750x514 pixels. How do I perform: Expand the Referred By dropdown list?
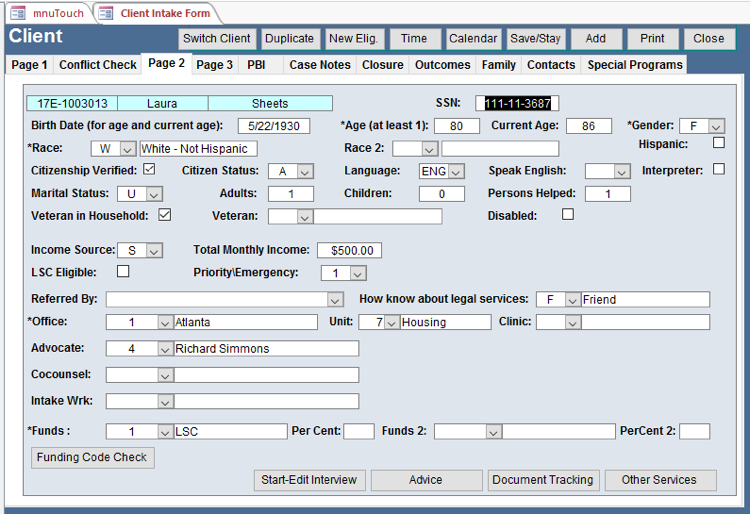click(x=335, y=299)
